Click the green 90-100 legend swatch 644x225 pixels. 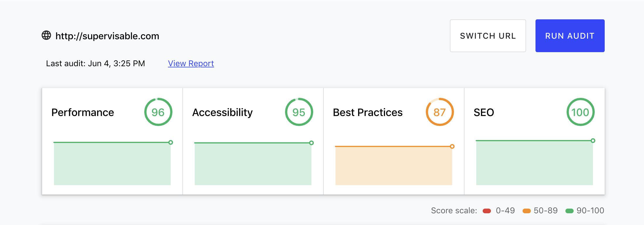570,211
